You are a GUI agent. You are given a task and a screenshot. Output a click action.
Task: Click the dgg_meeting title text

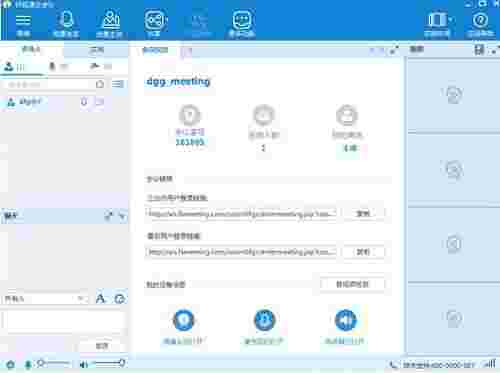click(178, 82)
